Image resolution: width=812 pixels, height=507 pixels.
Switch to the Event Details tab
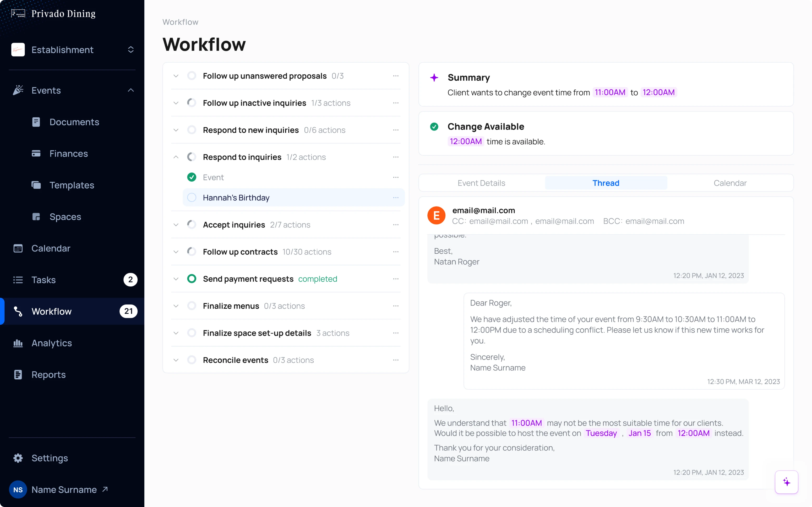click(481, 183)
